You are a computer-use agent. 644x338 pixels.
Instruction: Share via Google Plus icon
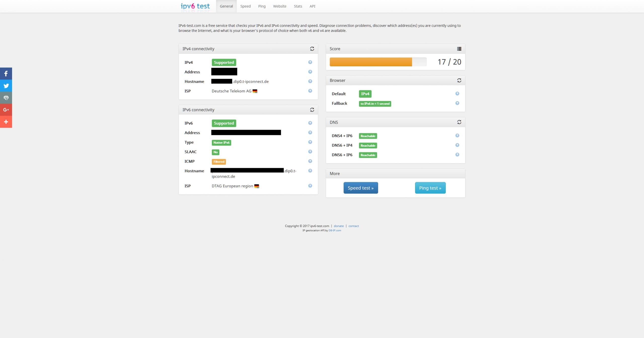tap(6, 110)
